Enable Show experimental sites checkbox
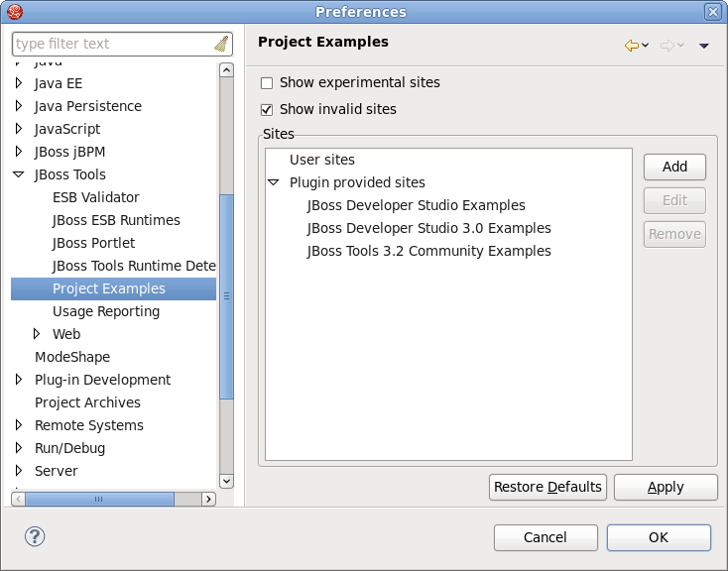Screen dimensions: 728x571 (x=267, y=83)
